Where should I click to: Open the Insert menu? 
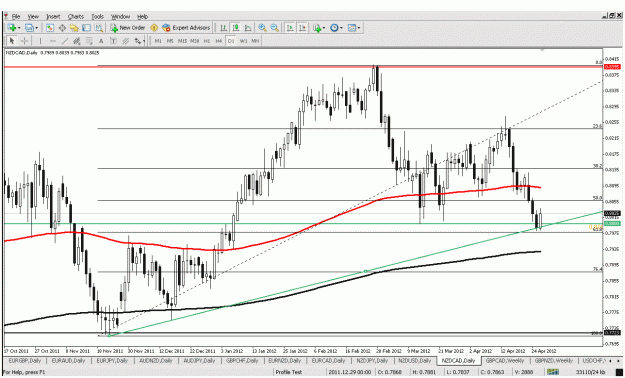point(53,17)
